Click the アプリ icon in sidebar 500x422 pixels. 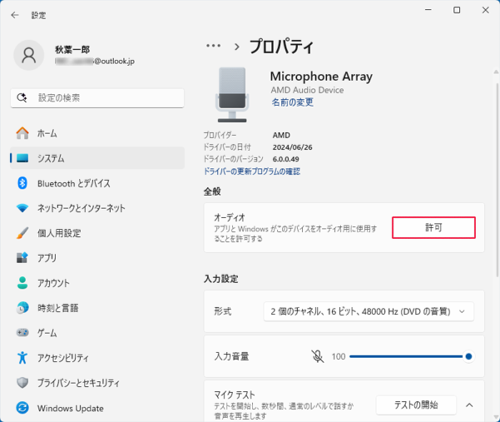click(x=22, y=258)
